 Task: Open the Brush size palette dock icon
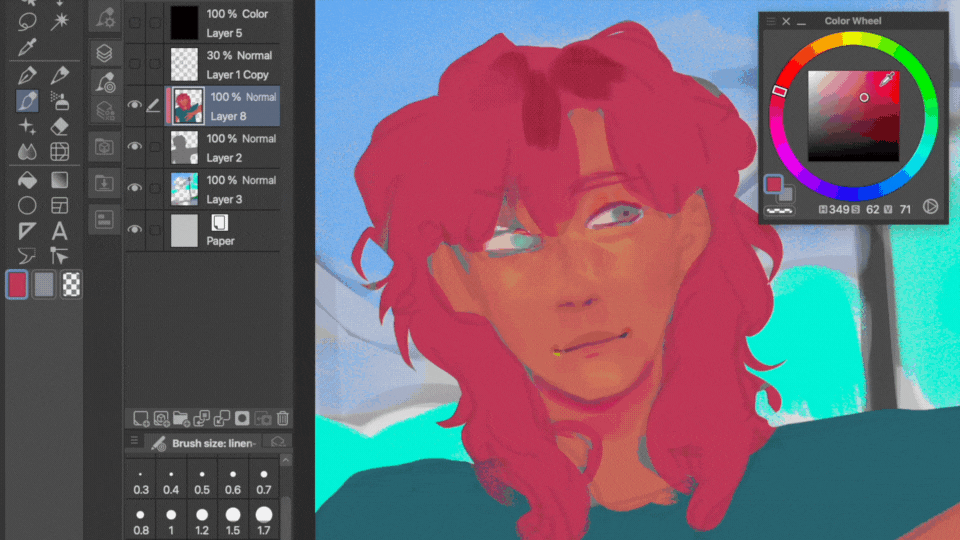coord(105,82)
